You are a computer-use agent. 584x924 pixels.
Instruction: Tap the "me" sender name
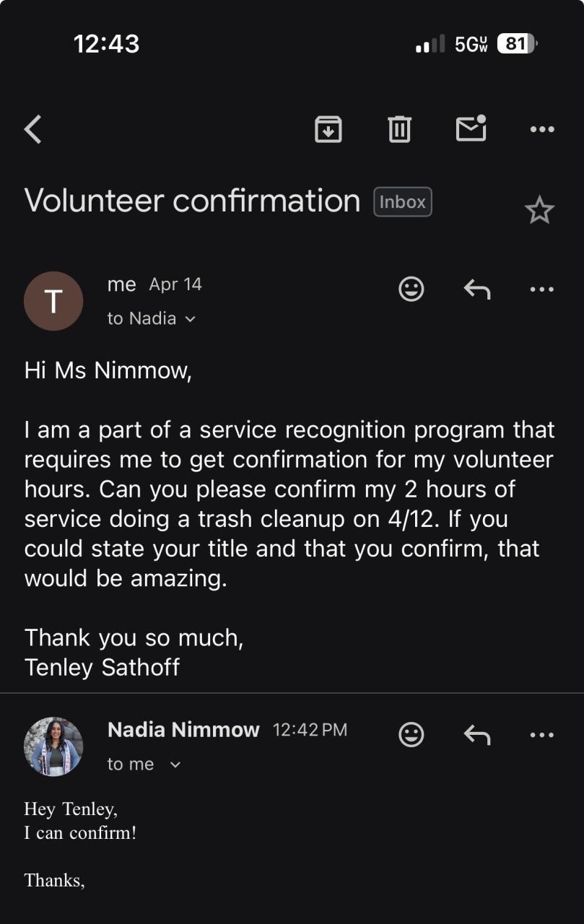[x=121, y=284]
